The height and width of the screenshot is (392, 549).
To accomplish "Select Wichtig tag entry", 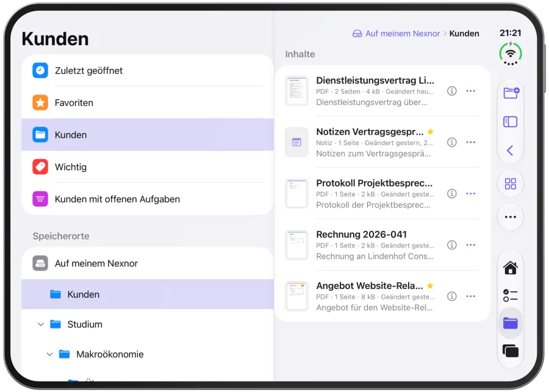I will tap(148, 167).
